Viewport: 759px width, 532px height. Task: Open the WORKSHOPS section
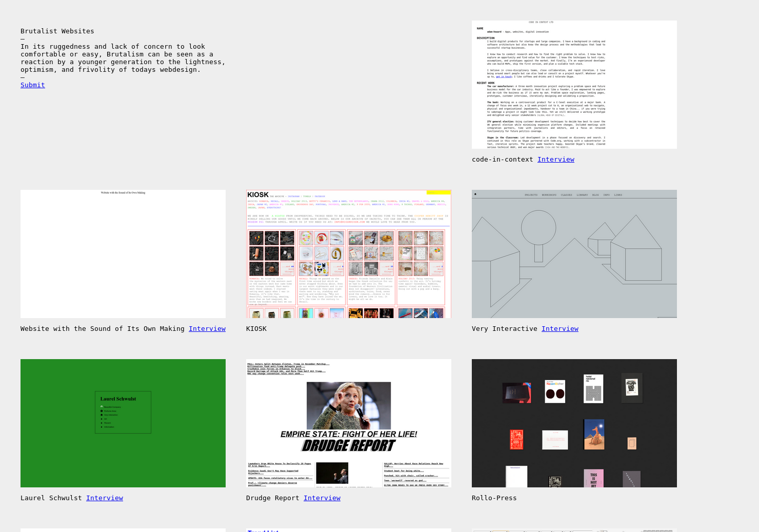click(549, 195)
